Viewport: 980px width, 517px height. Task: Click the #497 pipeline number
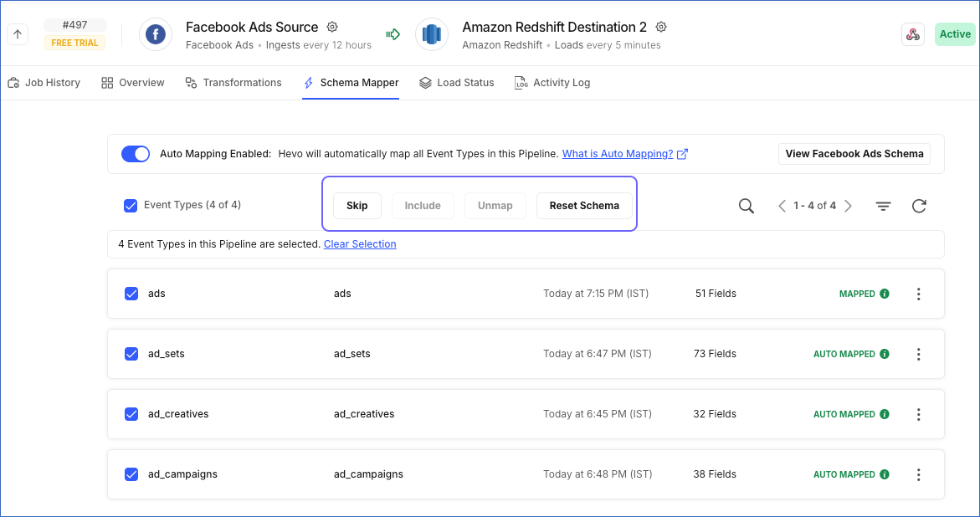pos(75,25)
